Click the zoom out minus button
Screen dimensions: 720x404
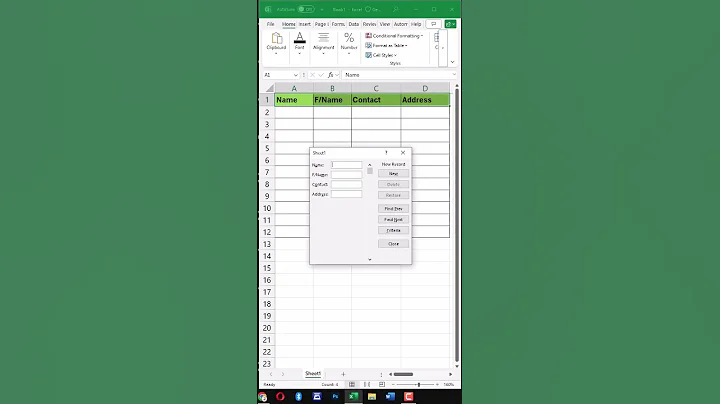coord(393,384)
